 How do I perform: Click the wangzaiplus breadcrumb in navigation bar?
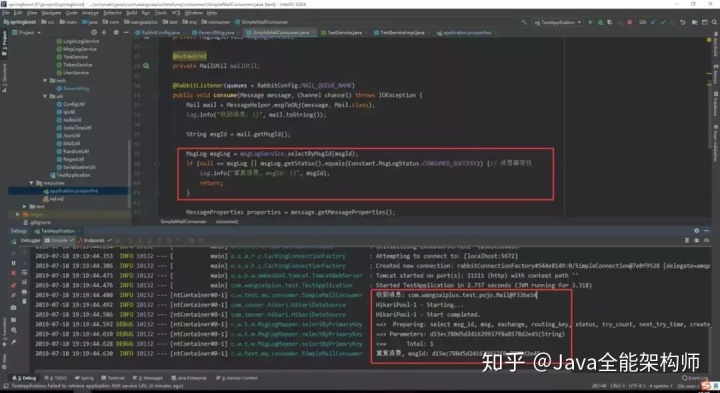[x=141, y=22]
